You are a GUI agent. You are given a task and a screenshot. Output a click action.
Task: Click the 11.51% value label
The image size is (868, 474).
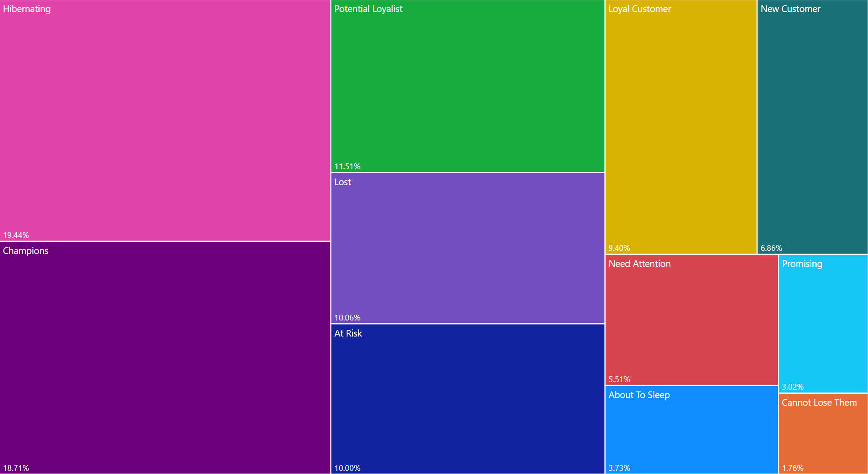tap(347, 166)
